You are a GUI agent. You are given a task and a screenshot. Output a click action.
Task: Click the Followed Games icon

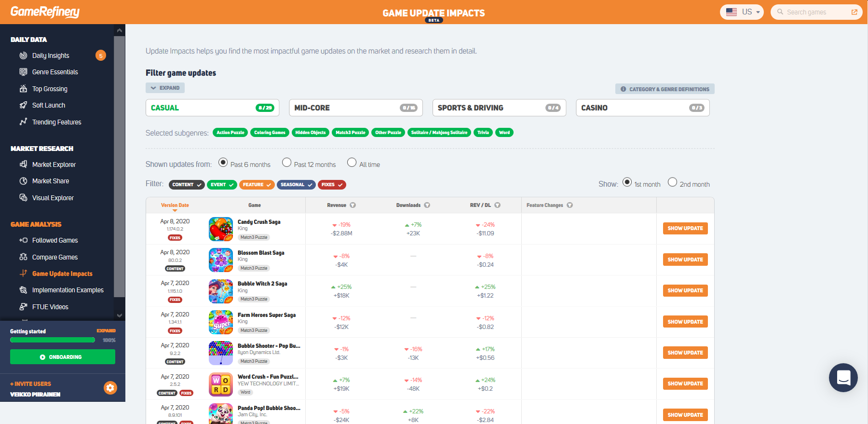click(23, 240)
